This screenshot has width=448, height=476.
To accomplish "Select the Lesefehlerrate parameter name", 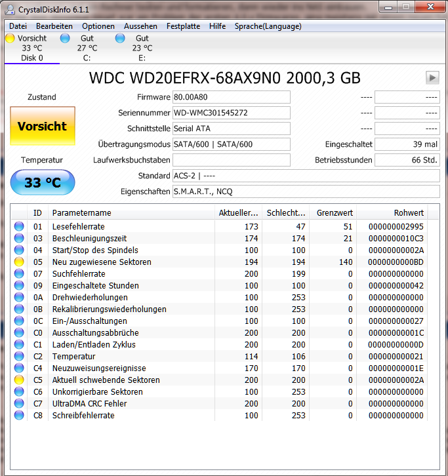I will (78, 226).
